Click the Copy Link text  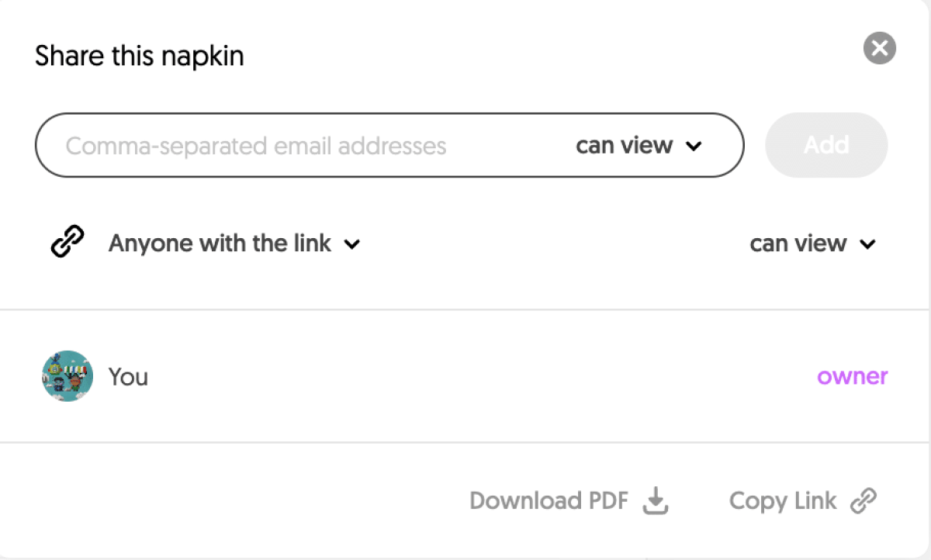[783, 501]
